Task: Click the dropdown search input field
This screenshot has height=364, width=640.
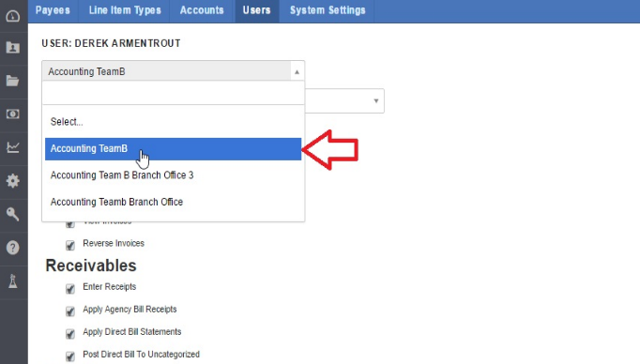Action: coord(173,94)
